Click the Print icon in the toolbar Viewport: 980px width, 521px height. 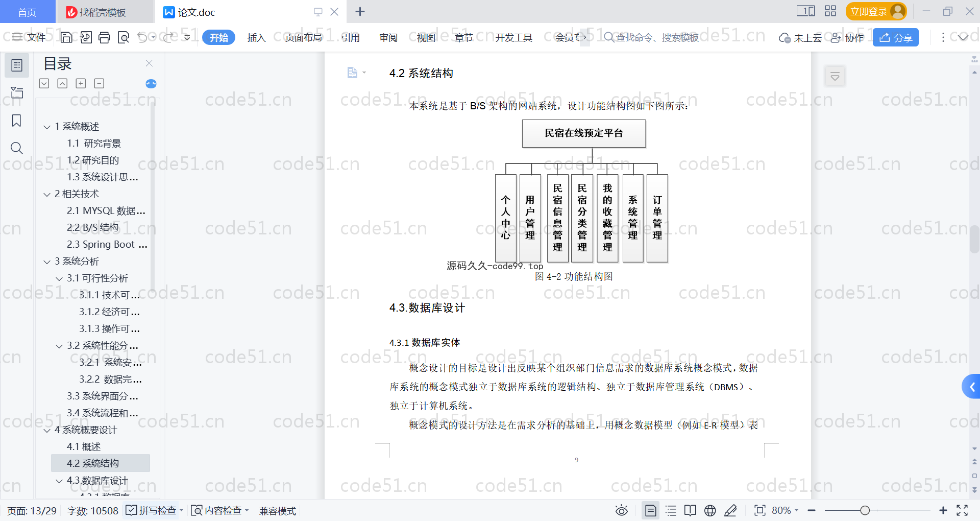click(105, 37)
